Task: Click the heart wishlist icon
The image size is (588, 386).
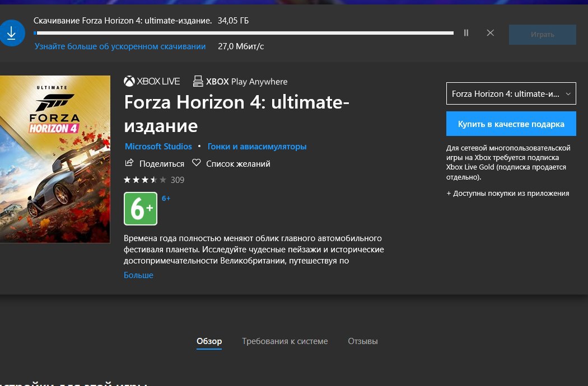Action: [x=196, y=163]
